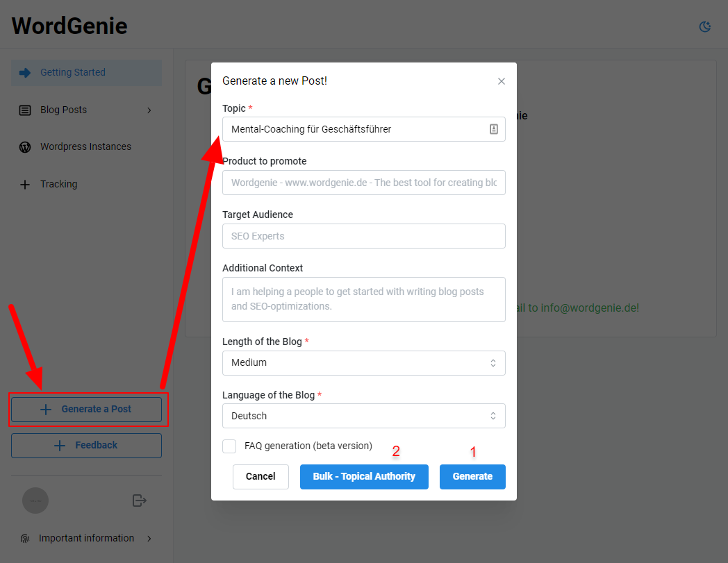Image resolution: width=728 pixels, height=563 pixels.
Task: Click the Generate button
Action: [472, 477]
